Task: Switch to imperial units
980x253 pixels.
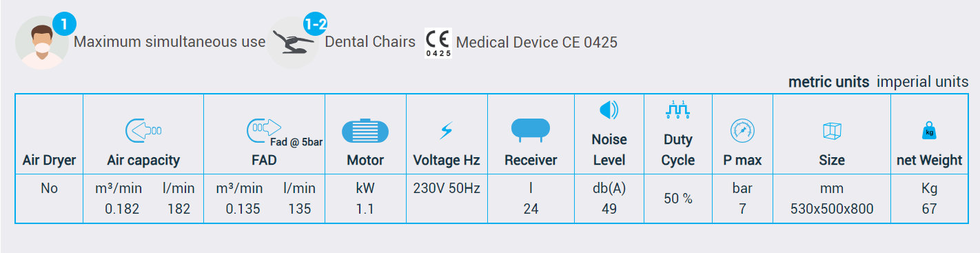Action: tap(922, 82)
